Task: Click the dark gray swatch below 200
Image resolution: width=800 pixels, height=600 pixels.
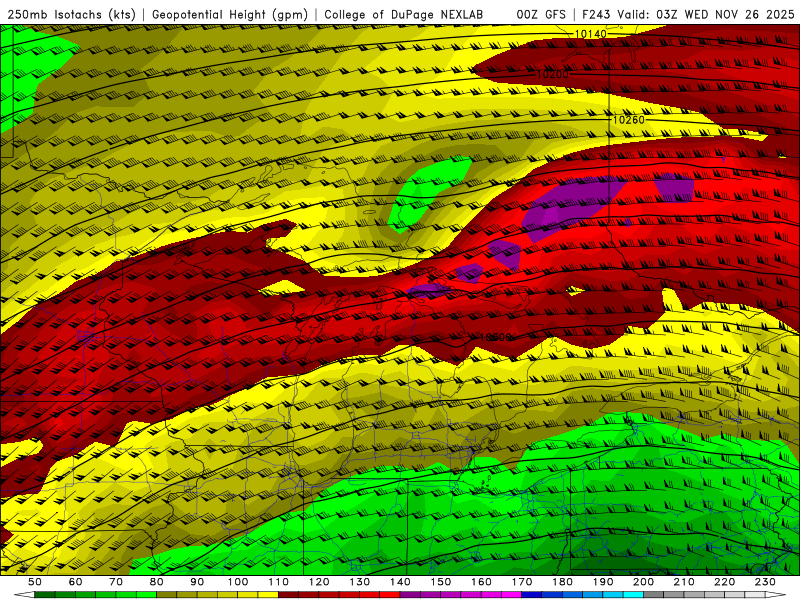Action: 654,595
